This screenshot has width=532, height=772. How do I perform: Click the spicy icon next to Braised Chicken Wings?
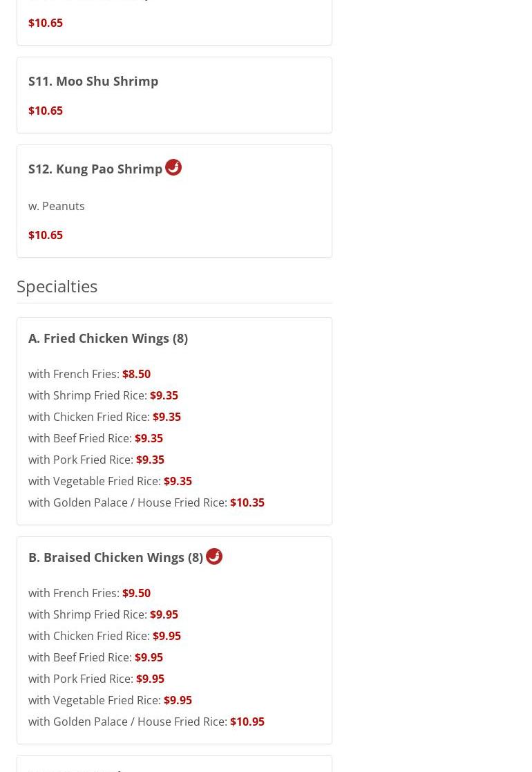(214, 556)
